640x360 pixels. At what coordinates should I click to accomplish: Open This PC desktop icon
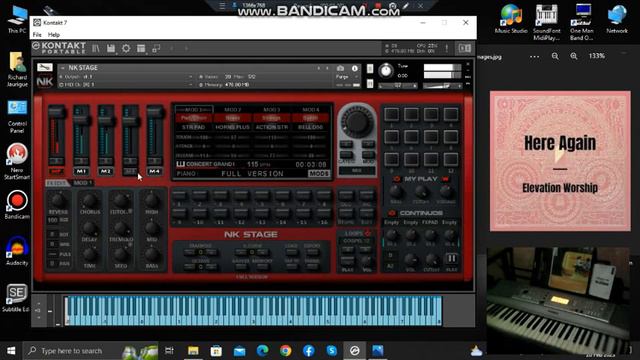pyautogui.click(x=17, y=19)
